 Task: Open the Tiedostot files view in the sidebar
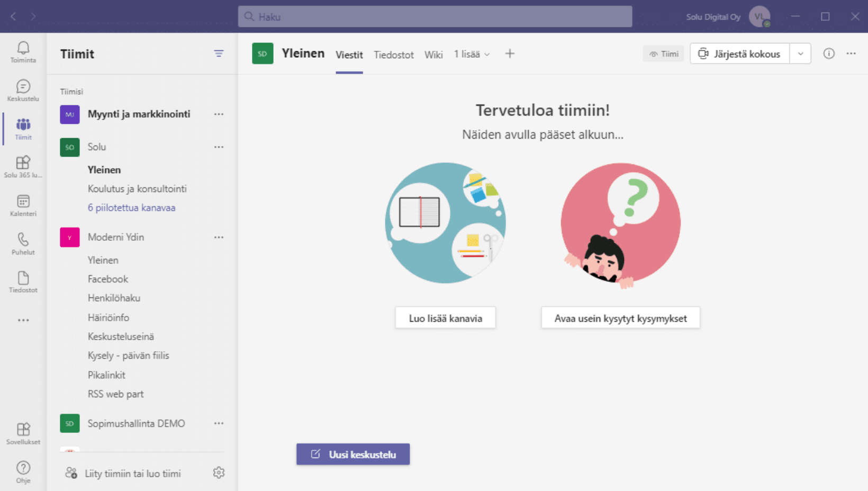[x=23, y=281]
